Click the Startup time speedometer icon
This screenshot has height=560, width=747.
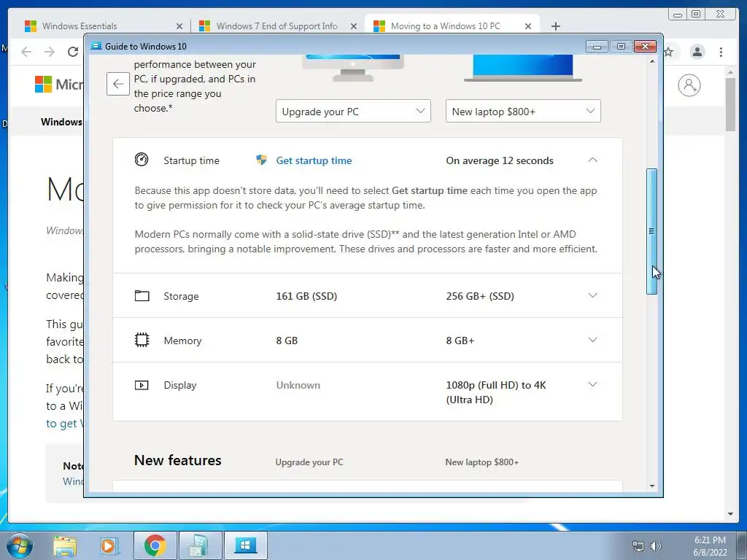142,160
